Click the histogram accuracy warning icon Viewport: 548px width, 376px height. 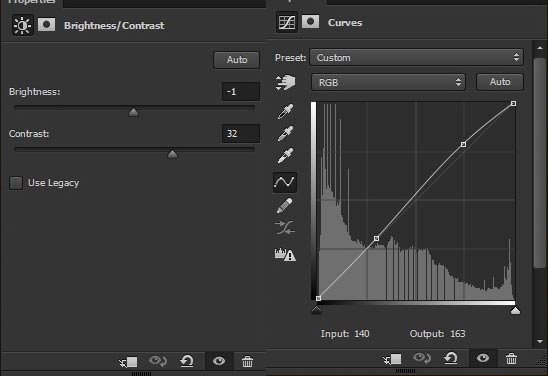(285, 254)
